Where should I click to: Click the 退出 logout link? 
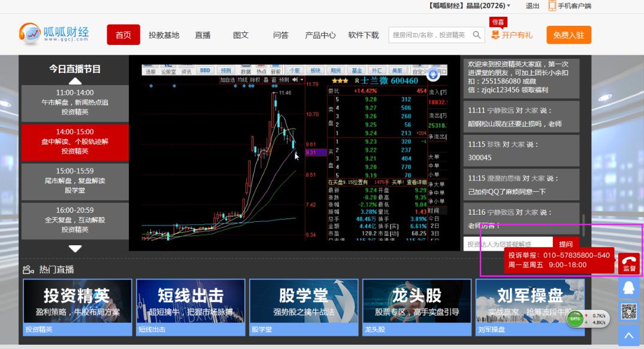[x=533, y=6]
